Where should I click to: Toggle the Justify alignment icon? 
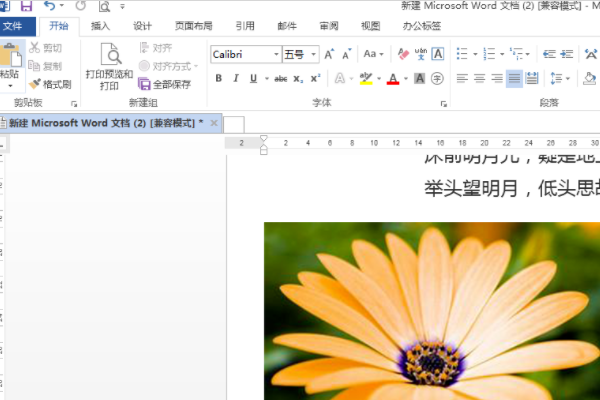tap(514, 78)
